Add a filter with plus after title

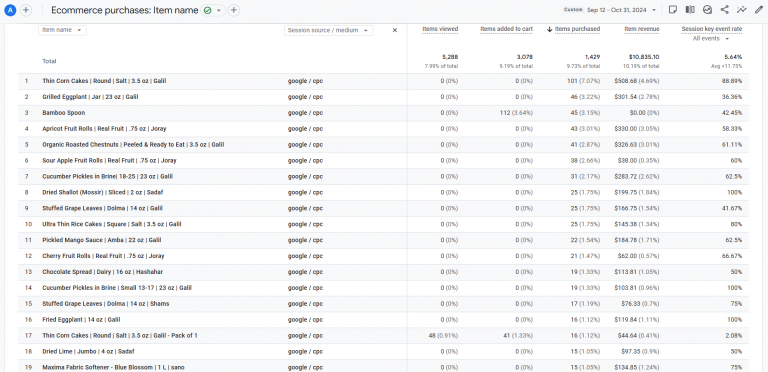tap(234, 10)
